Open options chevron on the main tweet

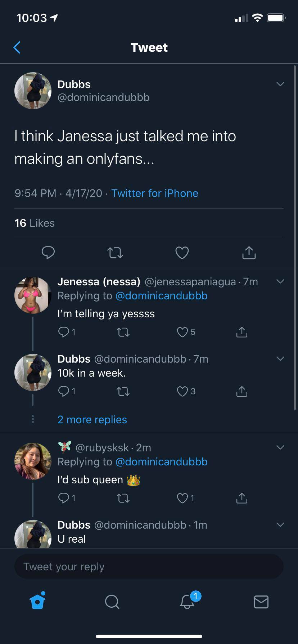[x=280, y=84]
